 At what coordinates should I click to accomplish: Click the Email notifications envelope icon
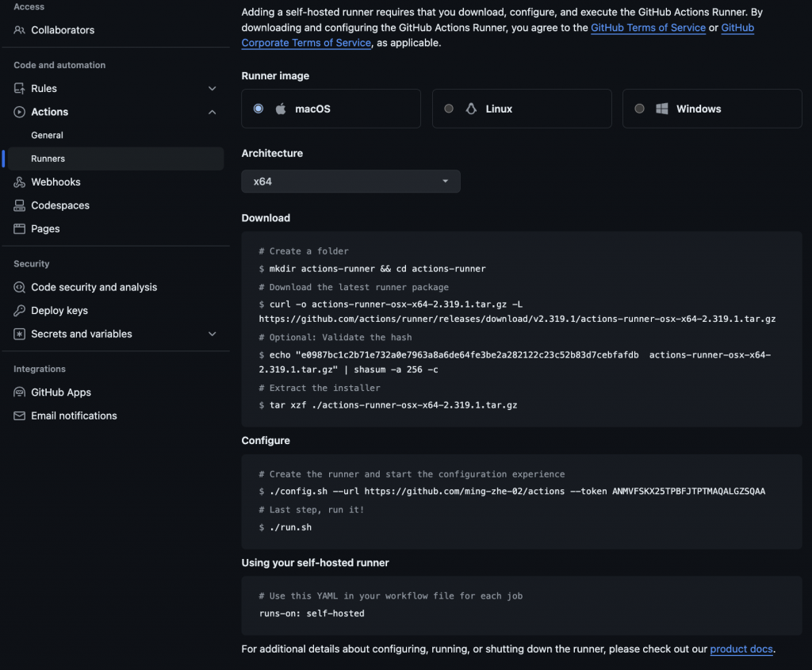click(x=20, y=415)
